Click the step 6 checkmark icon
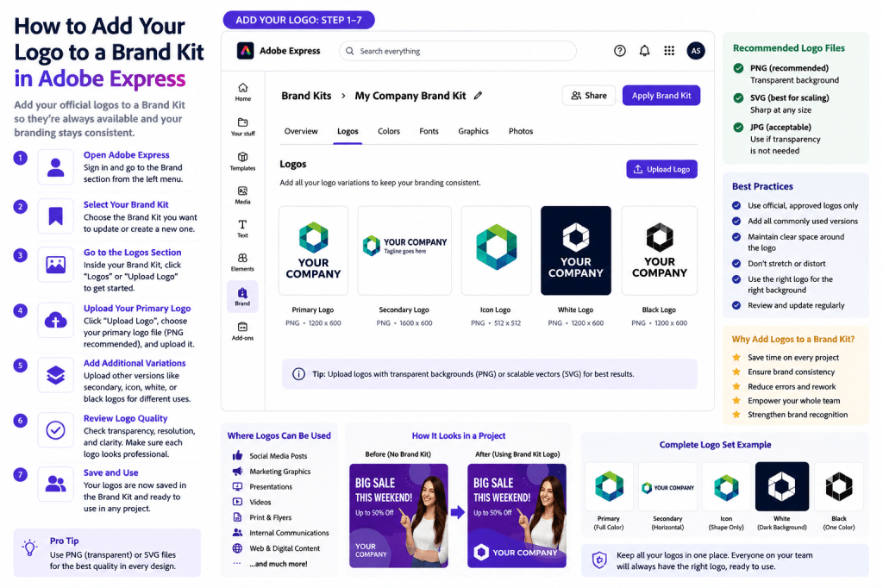Viewport: 883px width, 588px height. 55,430
